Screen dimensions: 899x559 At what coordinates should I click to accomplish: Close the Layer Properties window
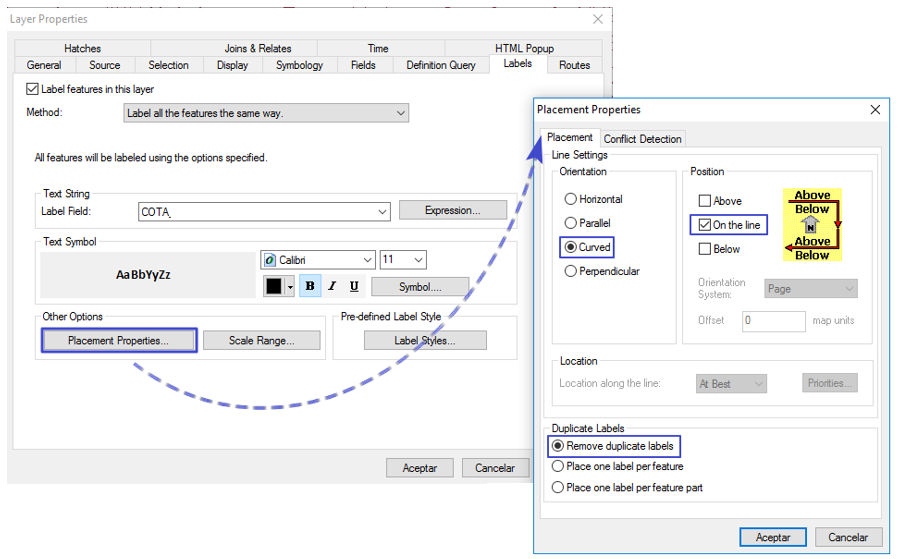[598, 19]
